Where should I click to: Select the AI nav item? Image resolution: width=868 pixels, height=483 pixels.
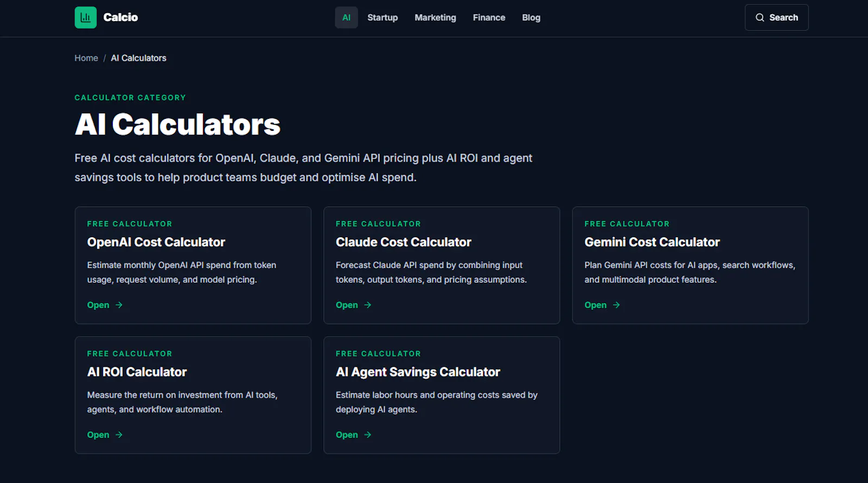[x=346, y=17]
